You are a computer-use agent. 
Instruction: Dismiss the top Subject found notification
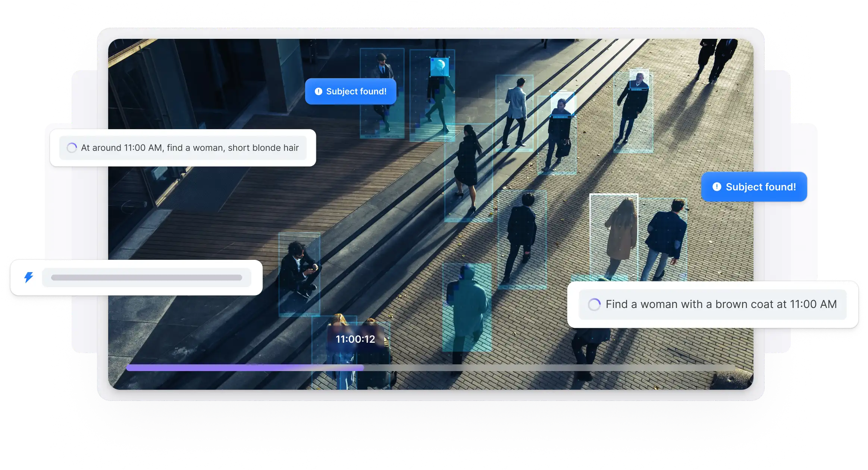pos(351,91)
